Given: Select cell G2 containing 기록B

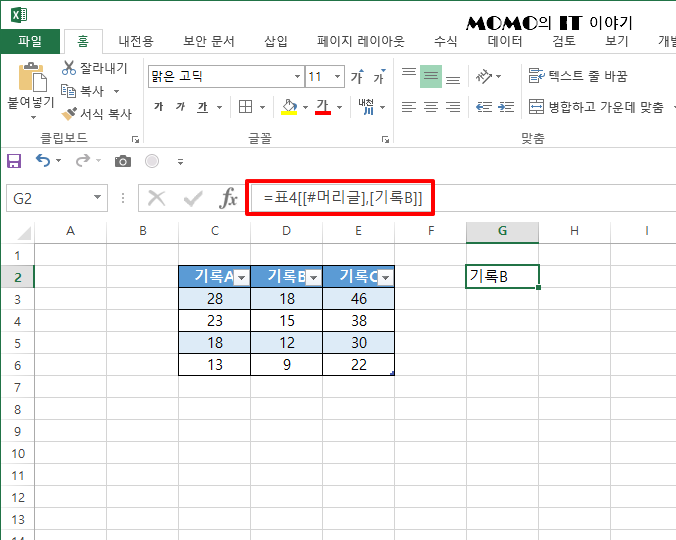Looking at the screenshot, I should tap(502, 276).
